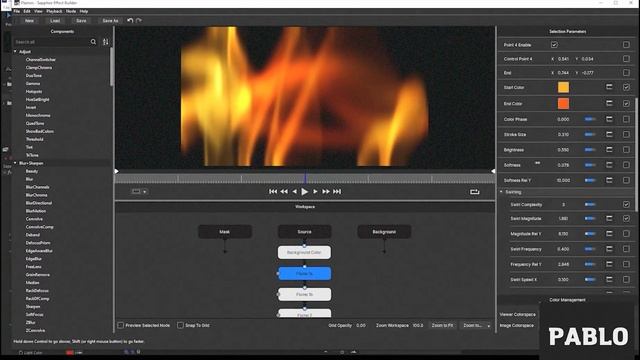Step back one frame
Image resolution: width=640 pixels, height=360 pixels.
pos(294,191)
